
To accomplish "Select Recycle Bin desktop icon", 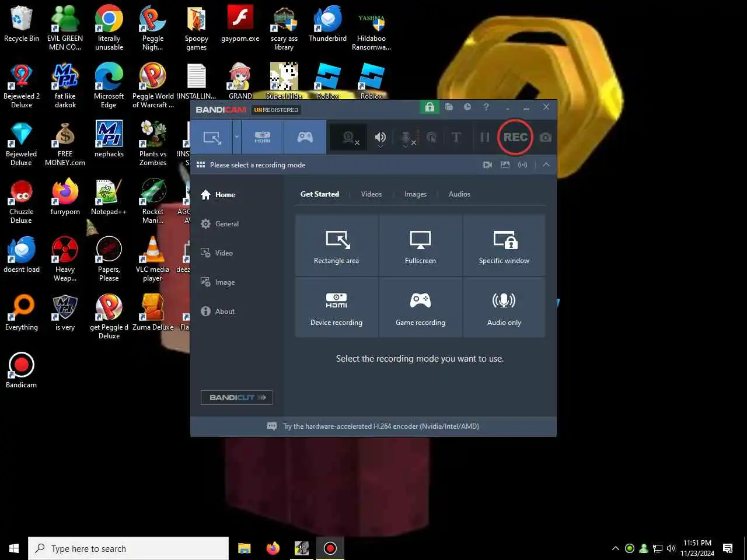I will (x=22, y=24).
